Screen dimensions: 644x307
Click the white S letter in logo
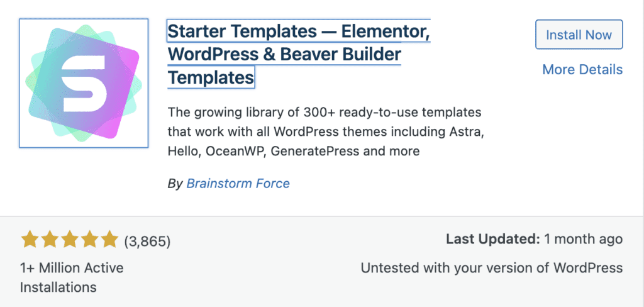84,84
